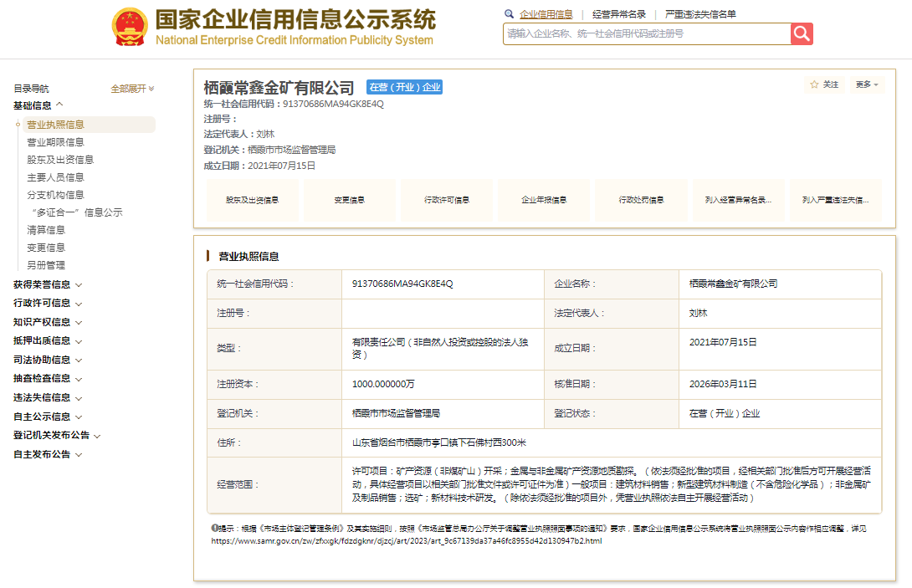
Task: Open the samr.gov.cn notice link
Action: (x=406, y=541)
